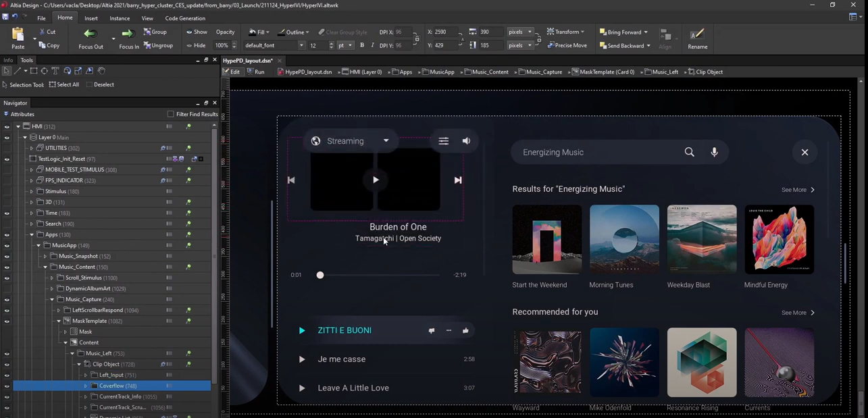Check Filter Find Results in the Navigator
Image resolution: width=868 pixels, height=418 pixels.
[171, 114]
